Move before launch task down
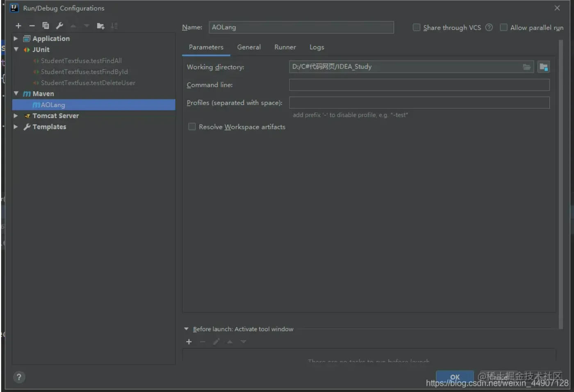The height and width of the screenshot is (392, 574). [243, 342]
